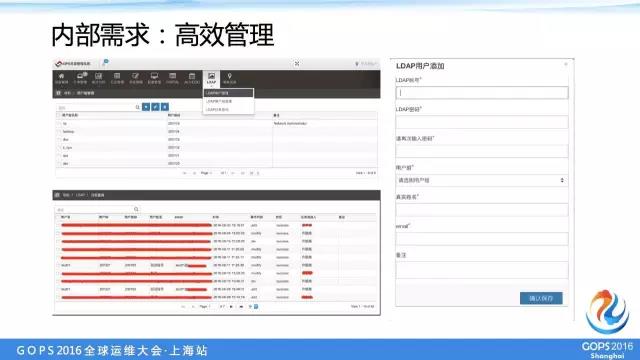The width and height of the screenshot is (640, 360).
Task: Go to next page in log table pager
Action: [231, 307]
